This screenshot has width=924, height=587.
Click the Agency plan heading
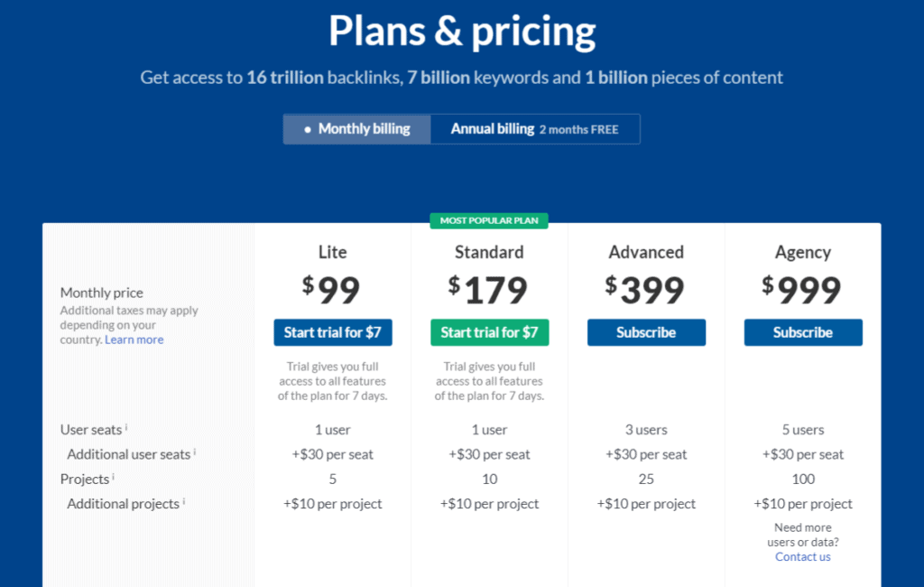[803, 252]
